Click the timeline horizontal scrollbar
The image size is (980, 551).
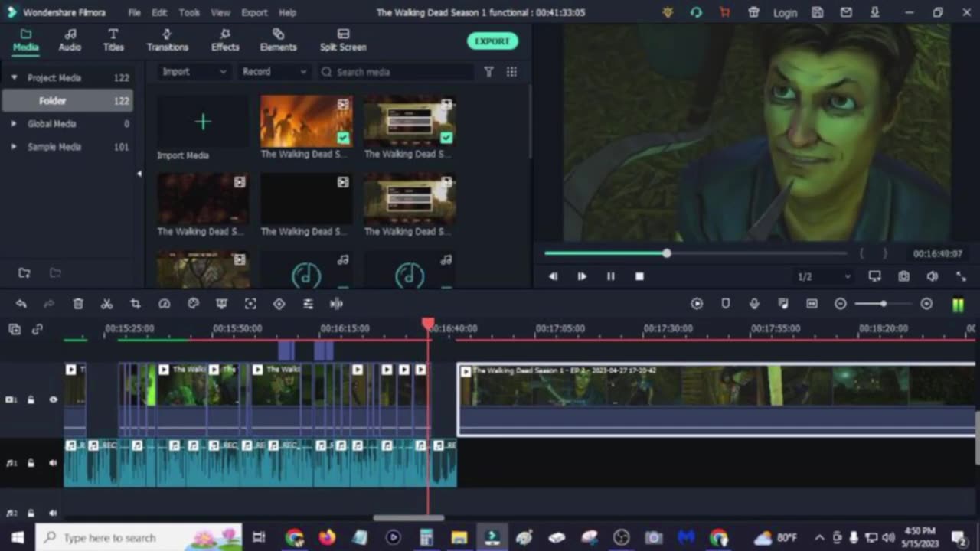[408, 518]
